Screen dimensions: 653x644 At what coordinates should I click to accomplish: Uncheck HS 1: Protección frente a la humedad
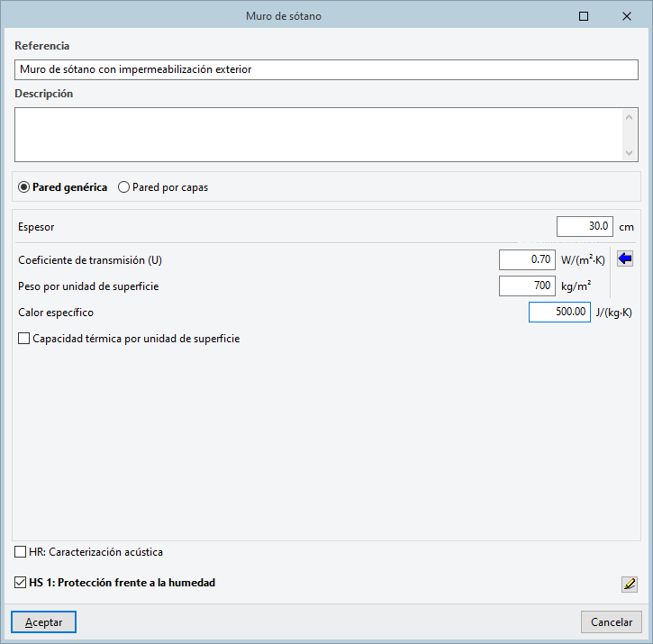tap(21, 583)
